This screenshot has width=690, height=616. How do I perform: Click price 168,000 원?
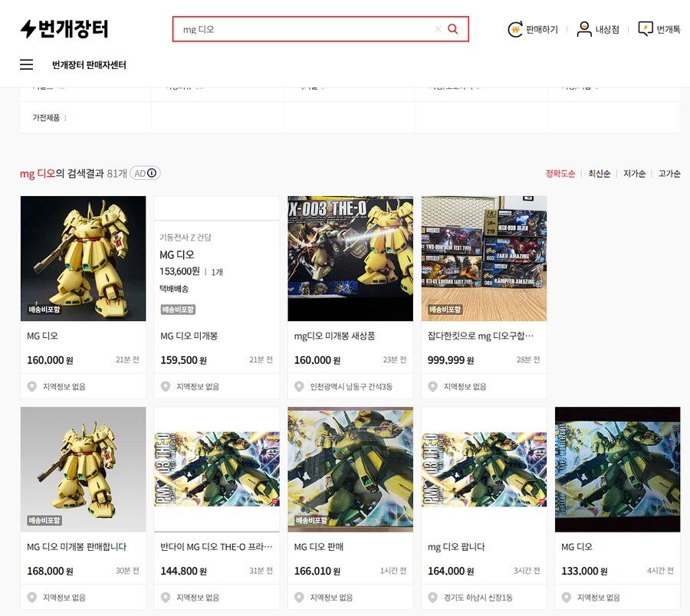(50, 571)
